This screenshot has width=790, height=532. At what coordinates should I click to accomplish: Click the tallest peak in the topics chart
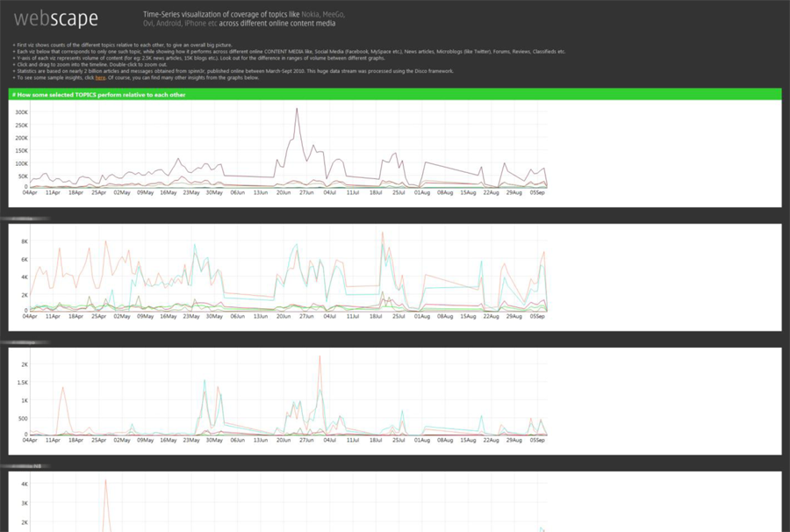(x=297, y=108)
